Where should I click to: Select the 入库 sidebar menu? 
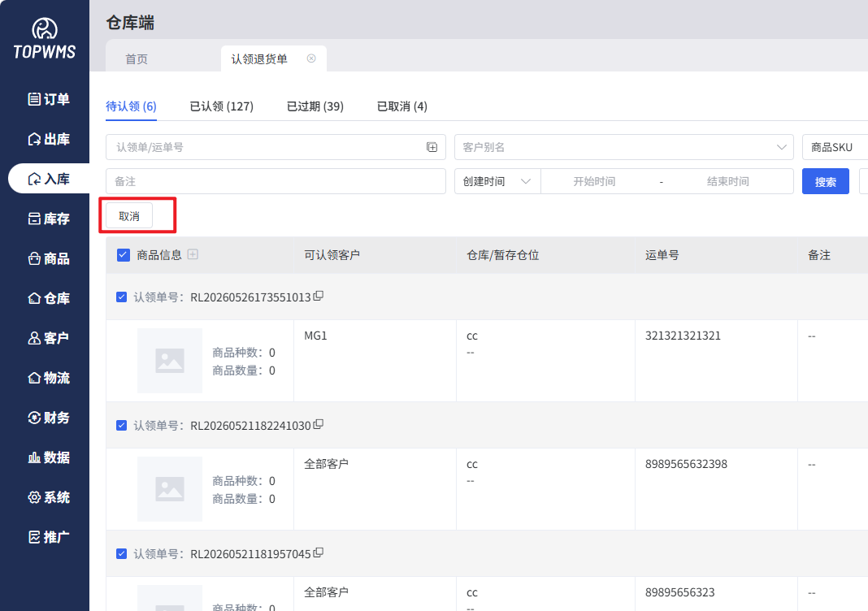(49, 179)
